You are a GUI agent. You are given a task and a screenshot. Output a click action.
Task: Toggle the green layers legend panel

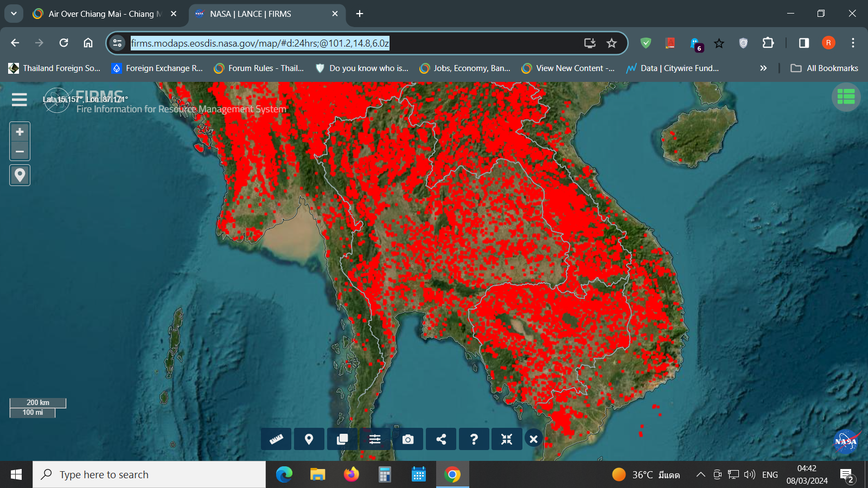point(846,97)
